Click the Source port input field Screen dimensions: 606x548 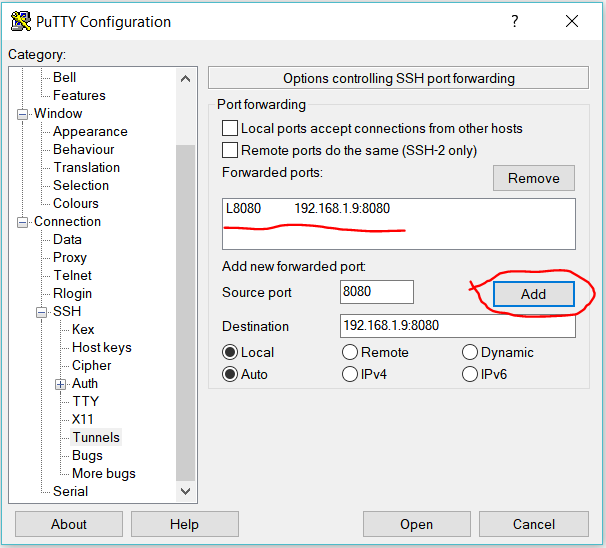(x=376, y=292)
